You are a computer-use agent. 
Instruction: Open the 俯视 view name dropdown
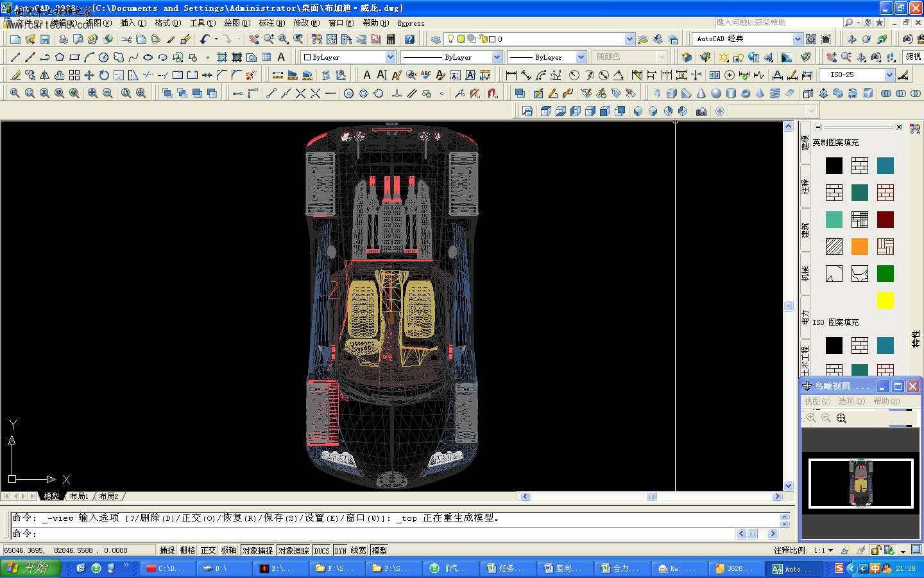click(914, 57)
